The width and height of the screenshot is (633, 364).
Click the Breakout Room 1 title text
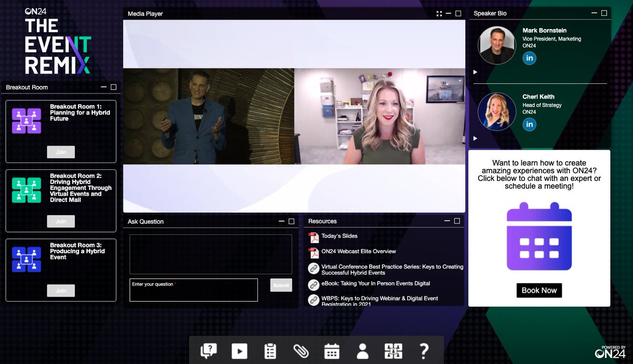coord(80,112)
